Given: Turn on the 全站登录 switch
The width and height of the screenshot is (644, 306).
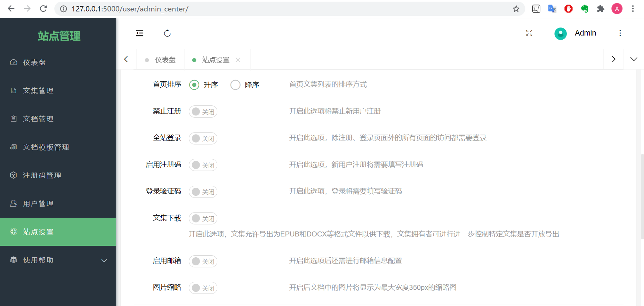Looking at the screenshot, I should pyautogui.click(x=203, y=138).
